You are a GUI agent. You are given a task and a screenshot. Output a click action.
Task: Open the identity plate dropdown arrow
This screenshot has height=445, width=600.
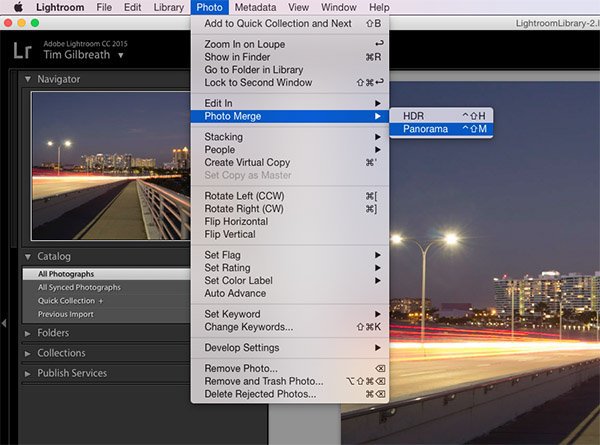pyautogui.click(x=121, y=56)
